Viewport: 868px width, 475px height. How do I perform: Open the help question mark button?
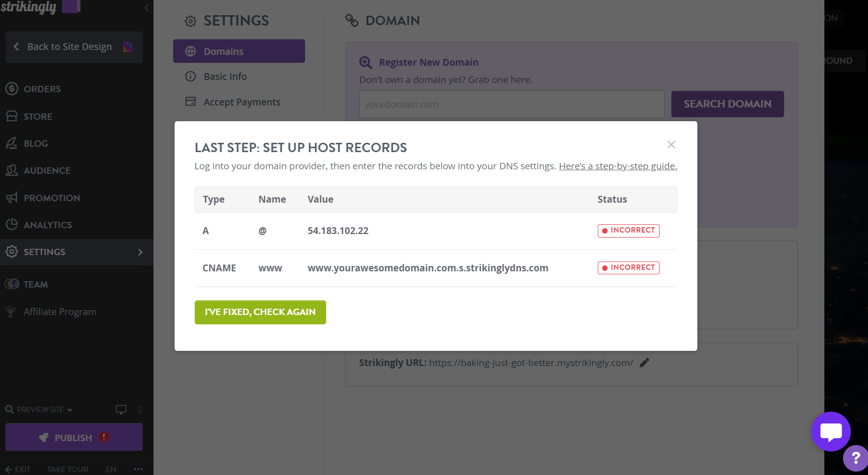pos(856,458)
